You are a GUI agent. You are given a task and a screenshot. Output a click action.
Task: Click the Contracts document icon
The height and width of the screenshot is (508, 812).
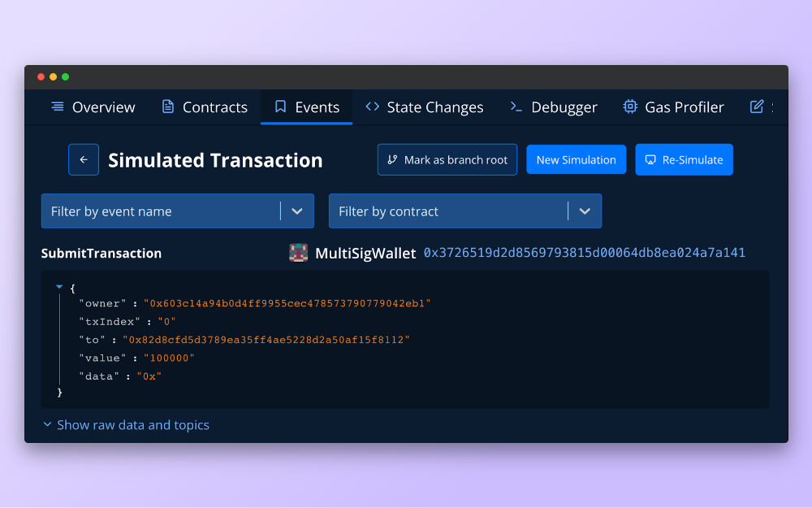pyautogui.click(x=168, y=106)
